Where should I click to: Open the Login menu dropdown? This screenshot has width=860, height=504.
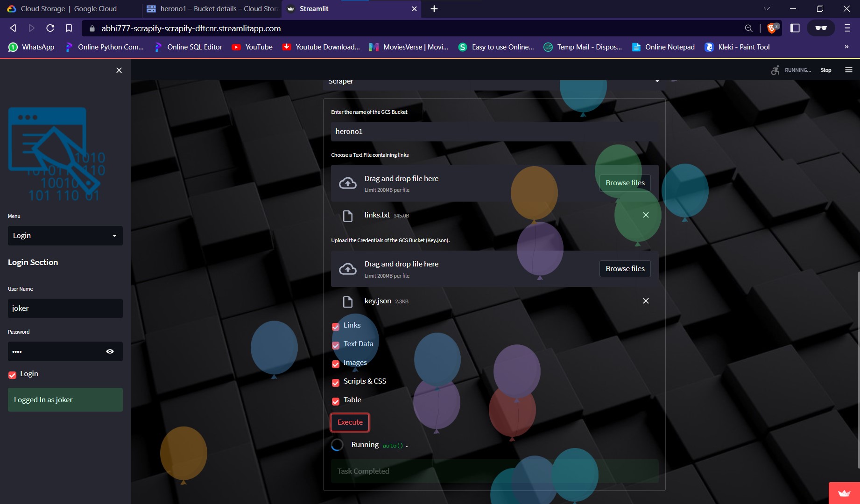click(65, 236)
